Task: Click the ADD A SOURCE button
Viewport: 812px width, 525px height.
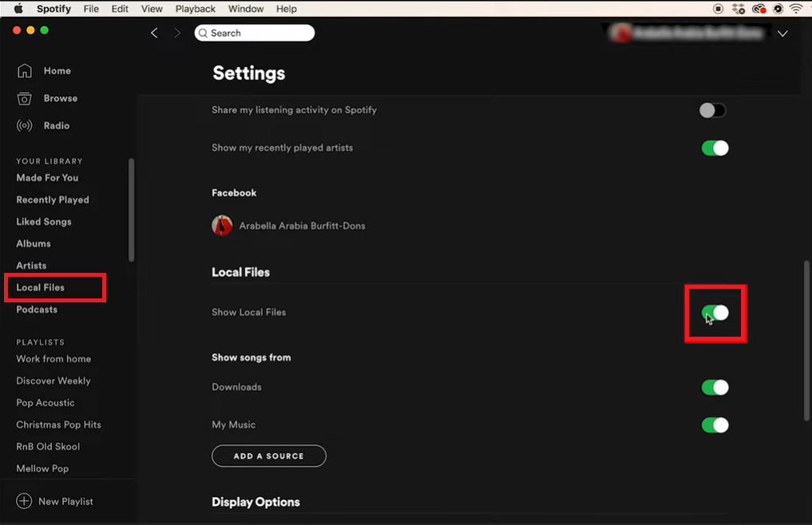Action: pyautogui.click(x=269, y=456)
